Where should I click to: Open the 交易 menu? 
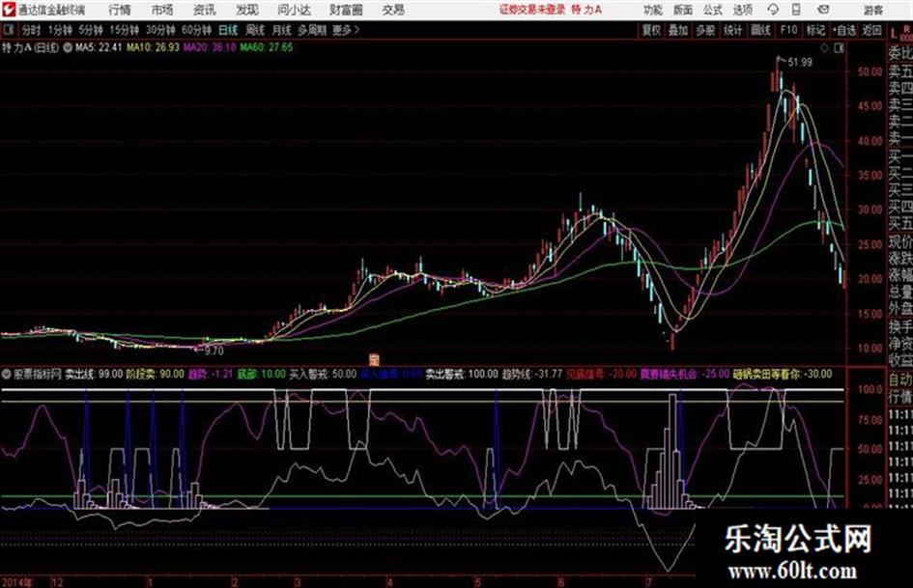pos(393,10)
